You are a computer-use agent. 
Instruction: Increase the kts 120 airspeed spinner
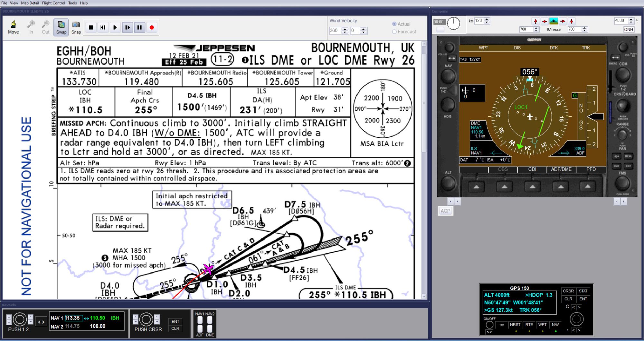pos(487,19)
